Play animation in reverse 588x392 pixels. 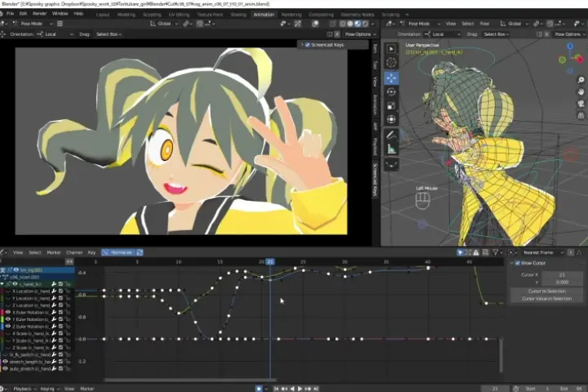tap(292, 389)
